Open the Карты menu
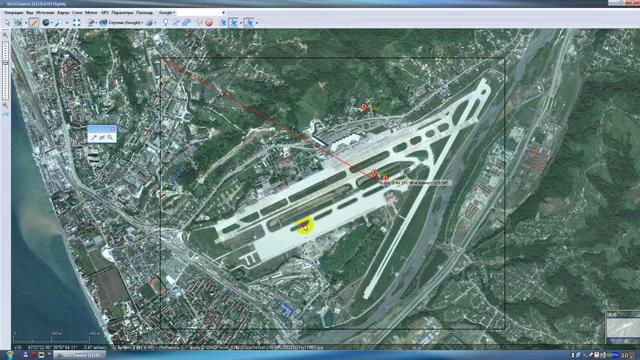Viewport: 640px width, 360px height. point(63,13)
